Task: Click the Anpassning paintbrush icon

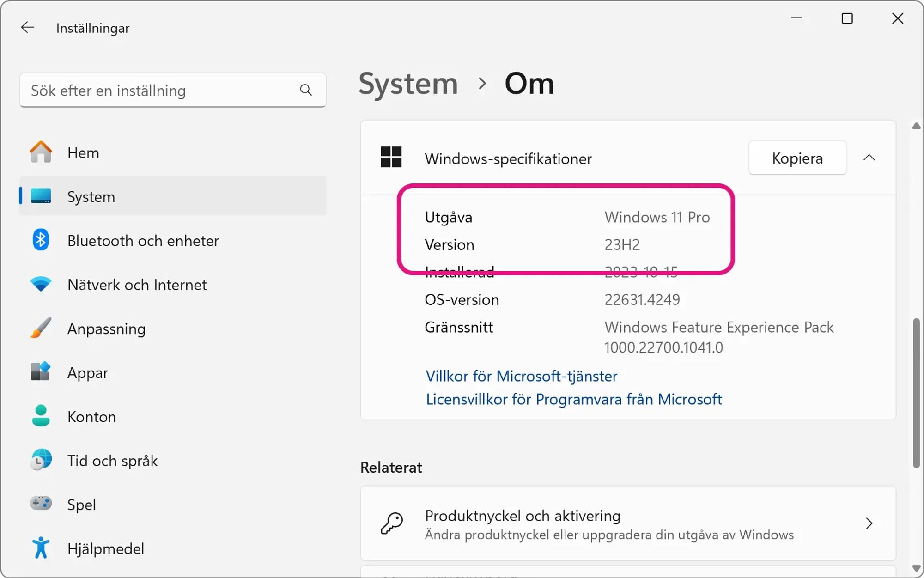Action: (x=41, y=328)
